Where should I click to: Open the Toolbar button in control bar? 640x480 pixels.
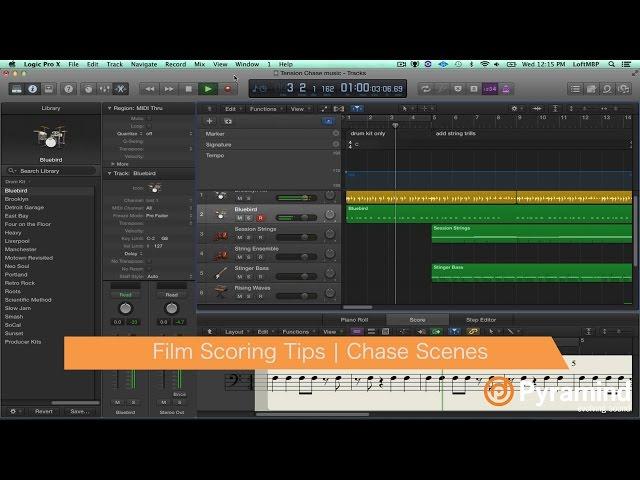tap(49, 89)
